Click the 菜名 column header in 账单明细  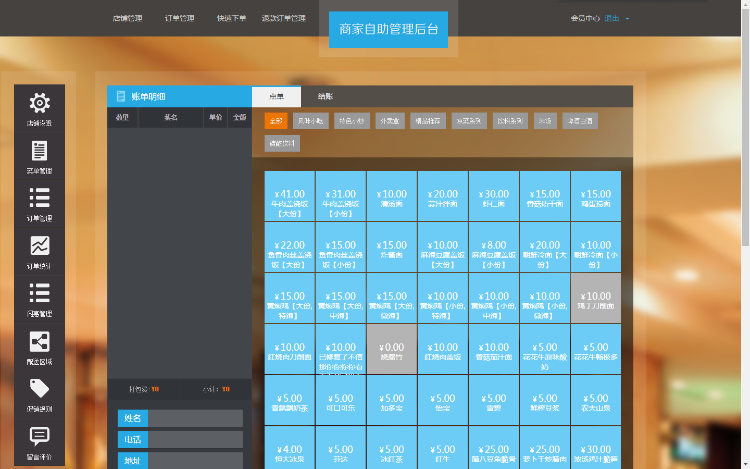[x=171, y=117]
